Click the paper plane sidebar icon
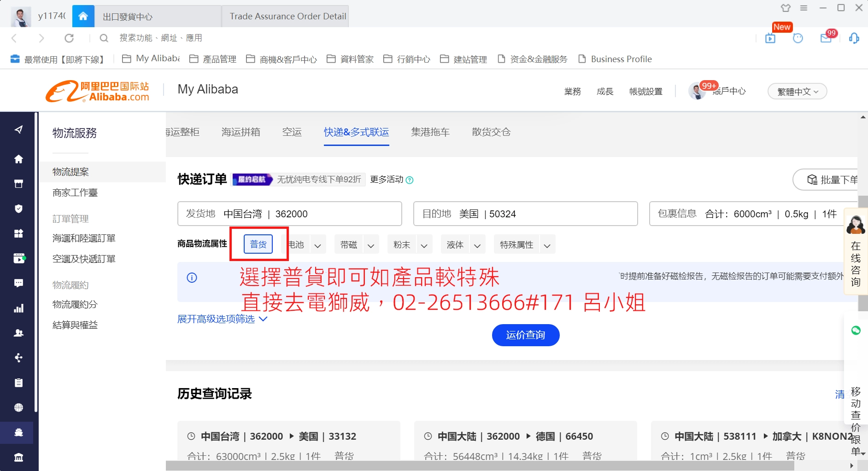This screenshot has height=471, width=868. 18,129
